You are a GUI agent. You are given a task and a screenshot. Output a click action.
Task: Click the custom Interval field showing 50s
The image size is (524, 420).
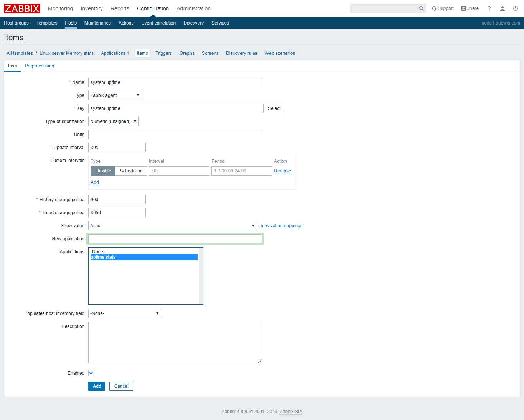[179, 171]
